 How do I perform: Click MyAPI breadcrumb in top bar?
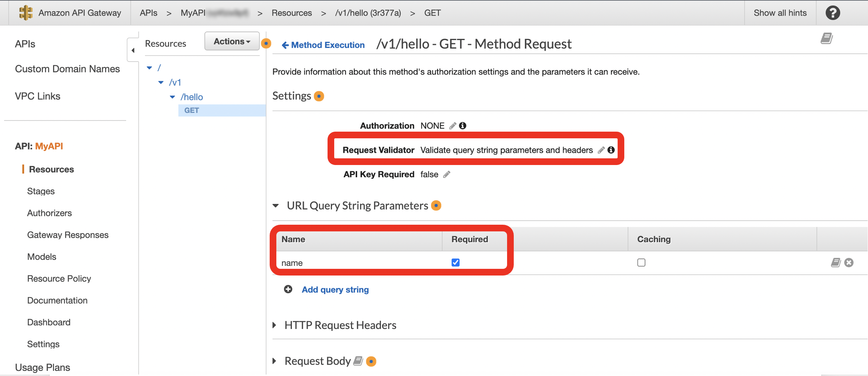pyautogui.click(x=193, y=13)
